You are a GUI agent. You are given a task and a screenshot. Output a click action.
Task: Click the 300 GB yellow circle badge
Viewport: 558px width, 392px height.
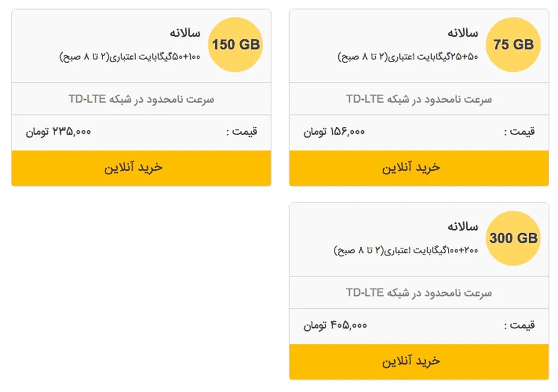pyautogui.click(x=513, y=238)
